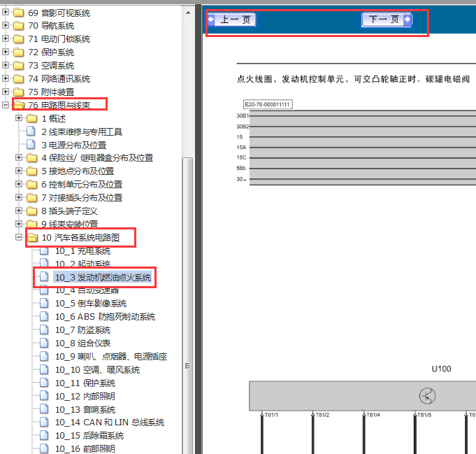Click page icon of 10_5 倒车影像系统

click(44, 303)
